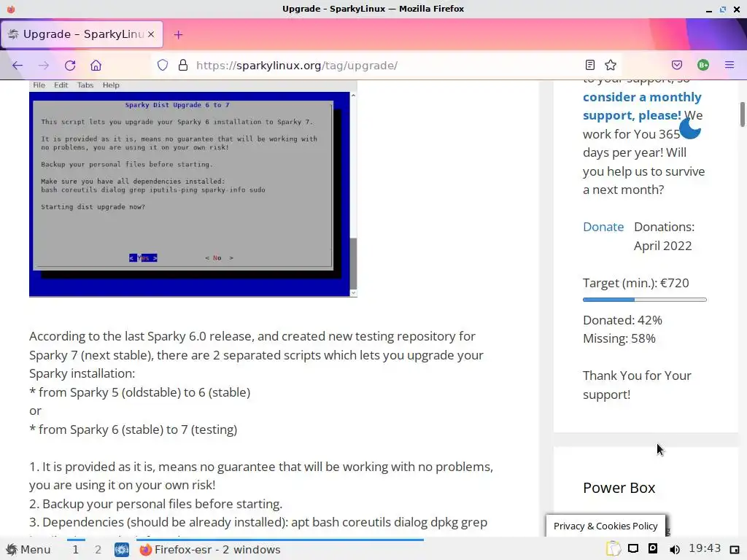Click 'Backup your personal files before starting' line
Image resolution: width=747 pixels, height=560 pixels.
pyautogui.click(x=156, y=504)
